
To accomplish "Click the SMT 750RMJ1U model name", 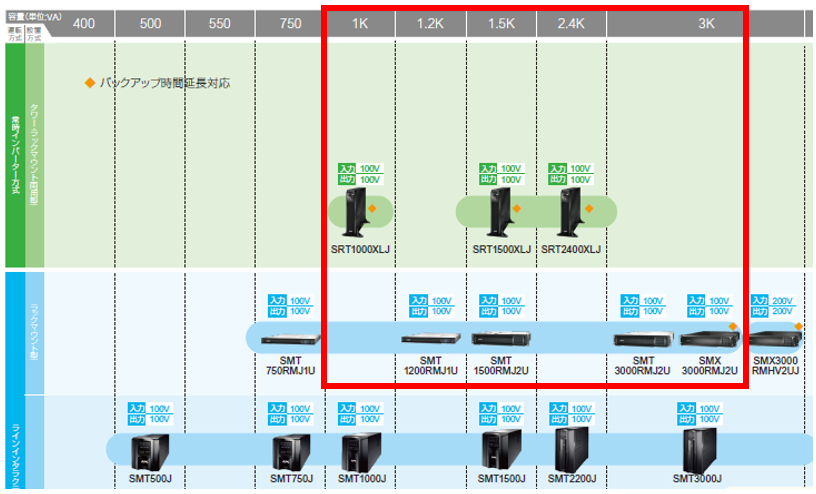I will [290, 365].
